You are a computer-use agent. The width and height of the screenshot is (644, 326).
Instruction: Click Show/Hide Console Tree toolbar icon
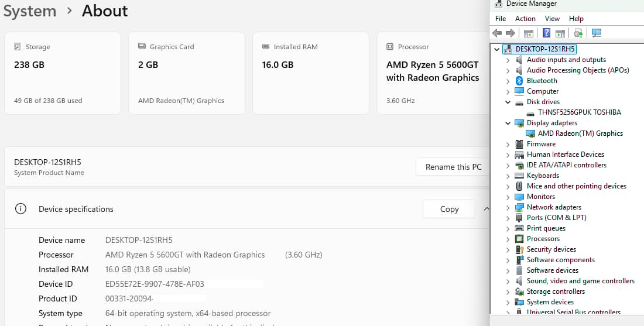(x=529, y=33)
